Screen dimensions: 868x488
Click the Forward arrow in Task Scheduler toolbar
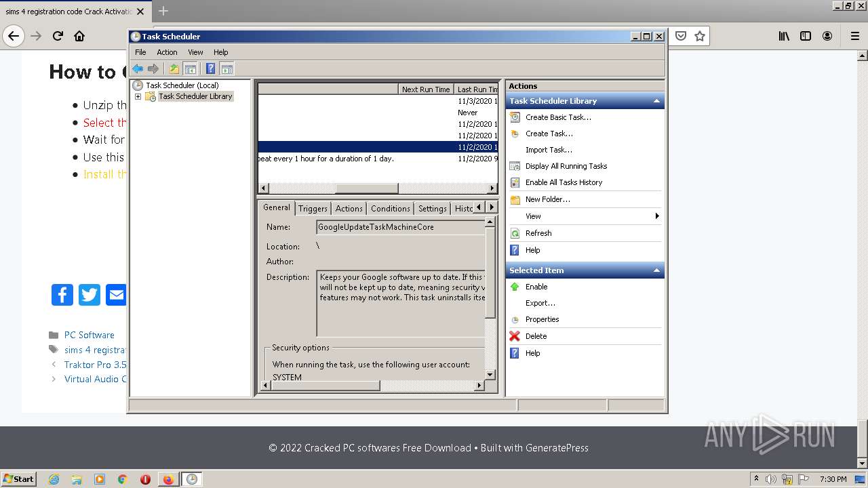tap(153, 68)
